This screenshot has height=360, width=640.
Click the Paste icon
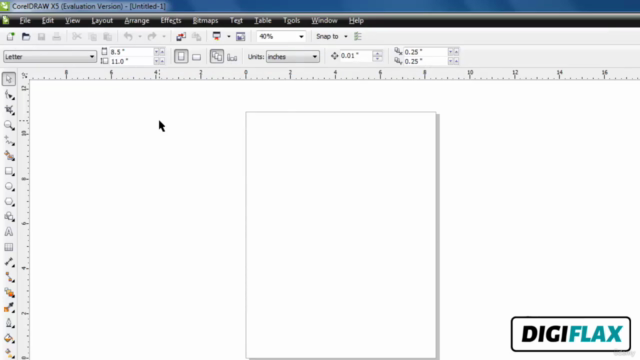click(108, 37)
